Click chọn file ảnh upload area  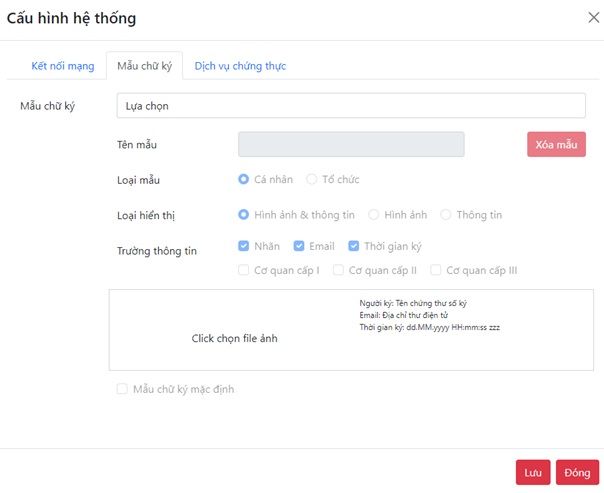(x=235, y=338)
